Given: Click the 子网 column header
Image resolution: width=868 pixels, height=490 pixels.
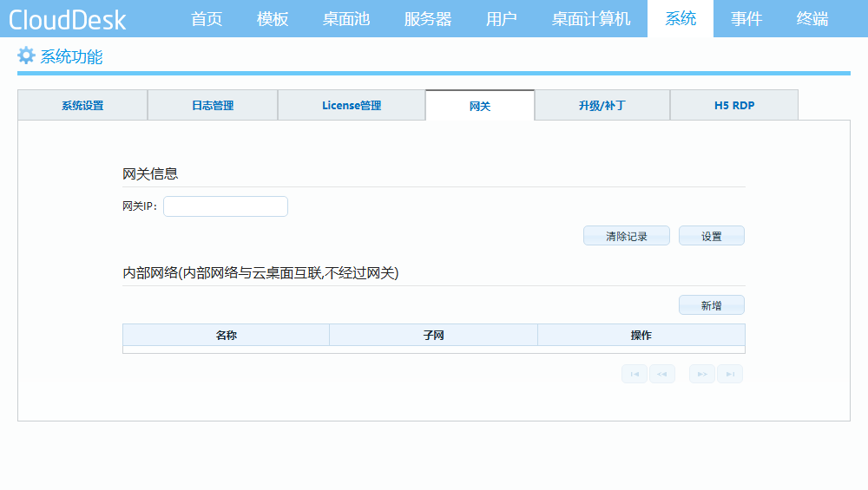Looking at the screenshot, I should tap(433, 335).
